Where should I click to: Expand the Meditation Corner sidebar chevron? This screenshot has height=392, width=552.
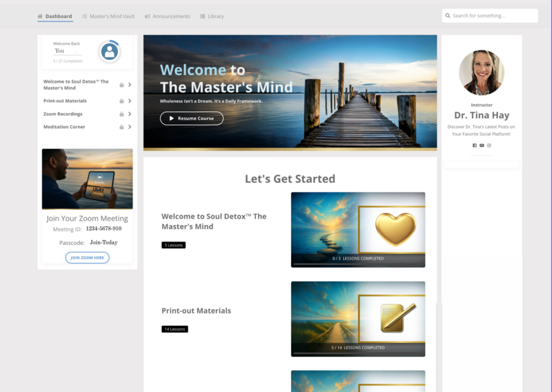click(x=130, y=127)
